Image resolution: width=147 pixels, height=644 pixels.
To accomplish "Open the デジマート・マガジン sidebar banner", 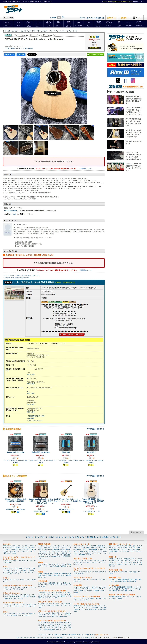I will [126, 38].
